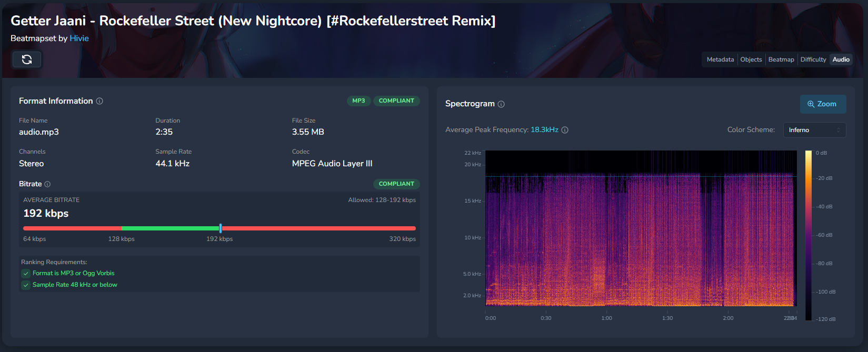Click the Sample Rate 48 kHz or below requirement
The image size is (868, 352).
pyautogui.click(x=75, y=285)
